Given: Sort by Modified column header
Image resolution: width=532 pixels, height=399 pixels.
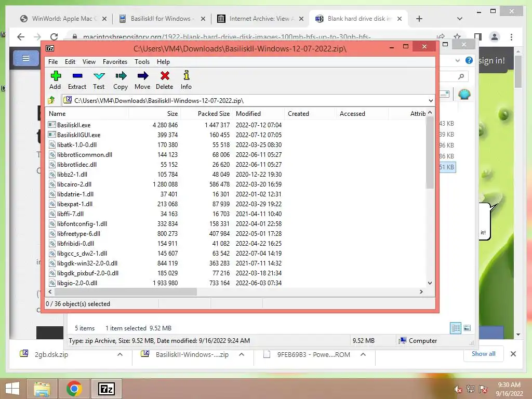Looking at the screenshot, I should [259, 114].
